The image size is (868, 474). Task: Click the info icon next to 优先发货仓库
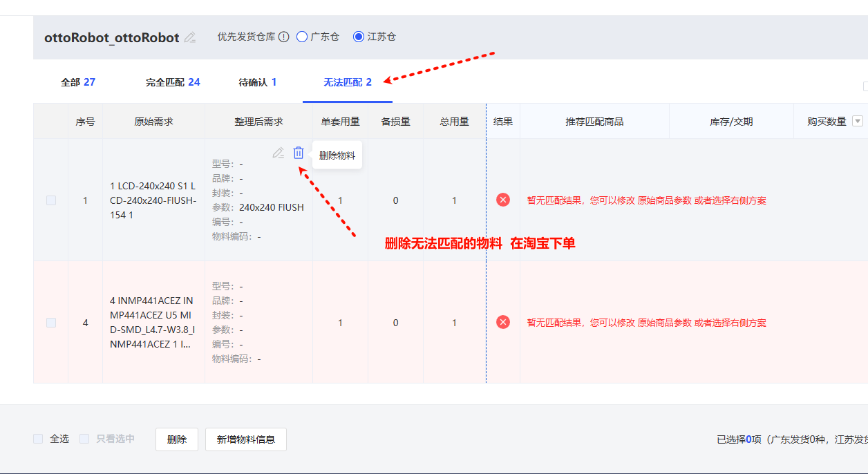283,37
